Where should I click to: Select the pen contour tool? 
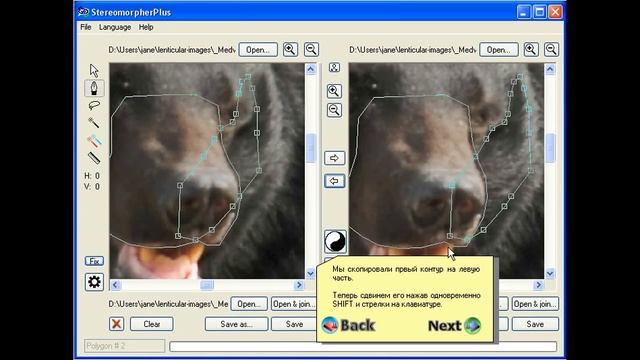pos(94,88)
